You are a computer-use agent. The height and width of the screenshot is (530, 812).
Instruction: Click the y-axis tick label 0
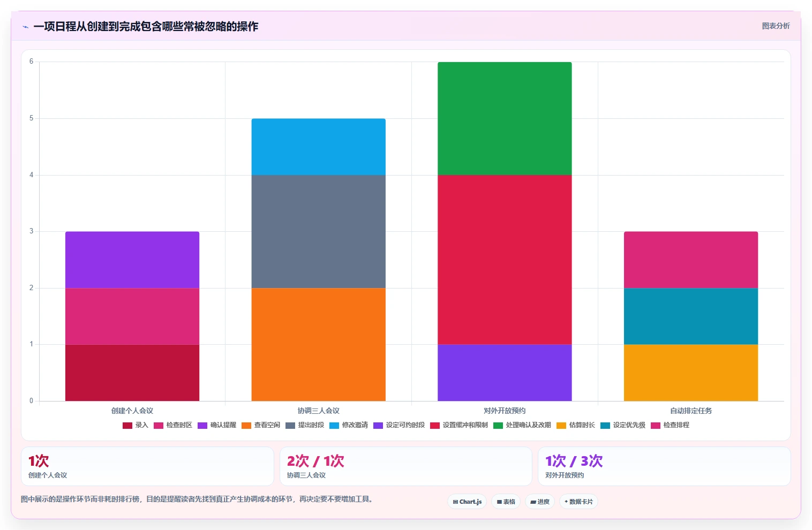pos(31,401)
